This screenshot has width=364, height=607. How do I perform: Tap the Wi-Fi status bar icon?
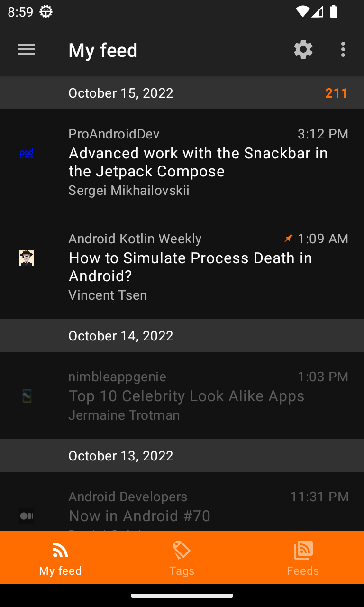pyautogui.click(x=302, y=11)
